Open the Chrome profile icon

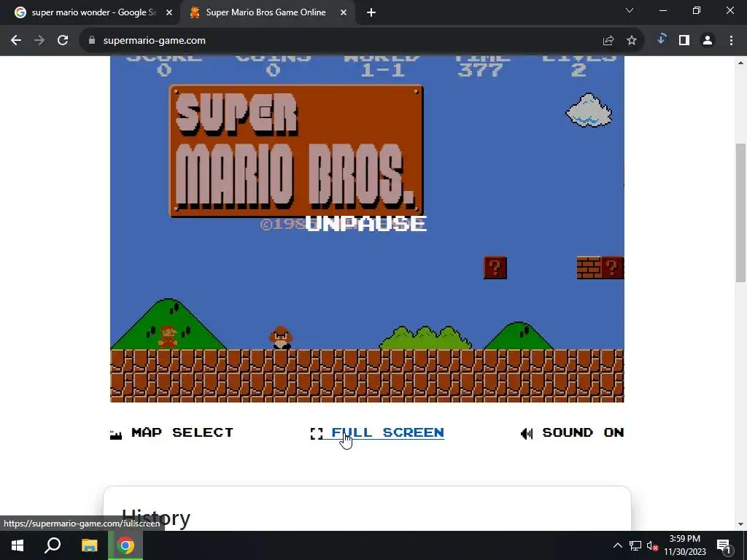point(708,41)
